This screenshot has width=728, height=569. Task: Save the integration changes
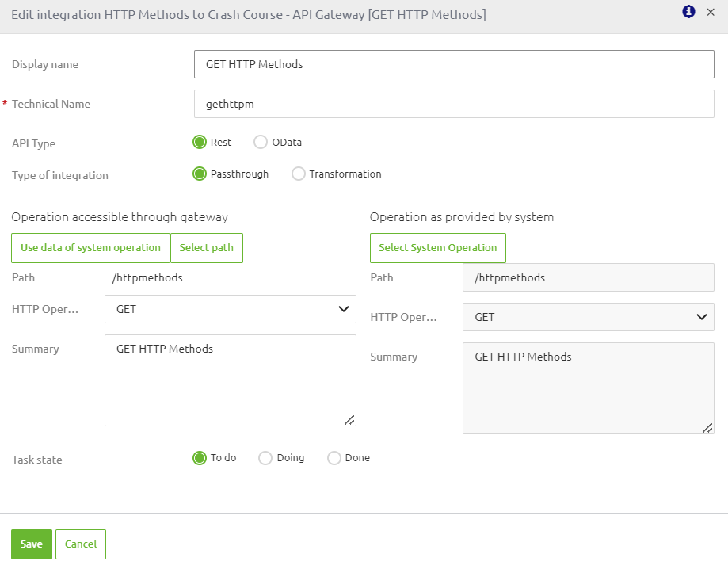[31, 544]
